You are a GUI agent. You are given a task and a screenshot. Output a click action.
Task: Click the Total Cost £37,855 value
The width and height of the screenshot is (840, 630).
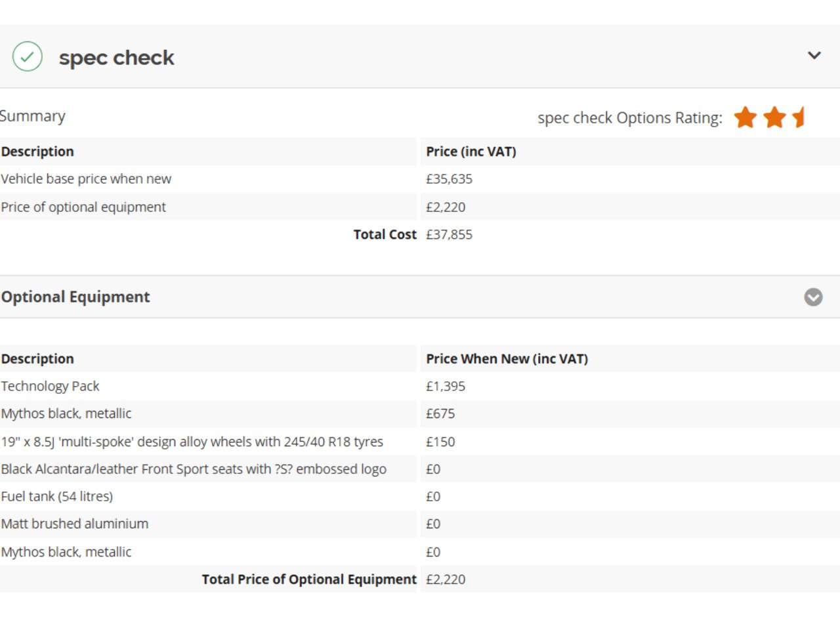(449, 235)
